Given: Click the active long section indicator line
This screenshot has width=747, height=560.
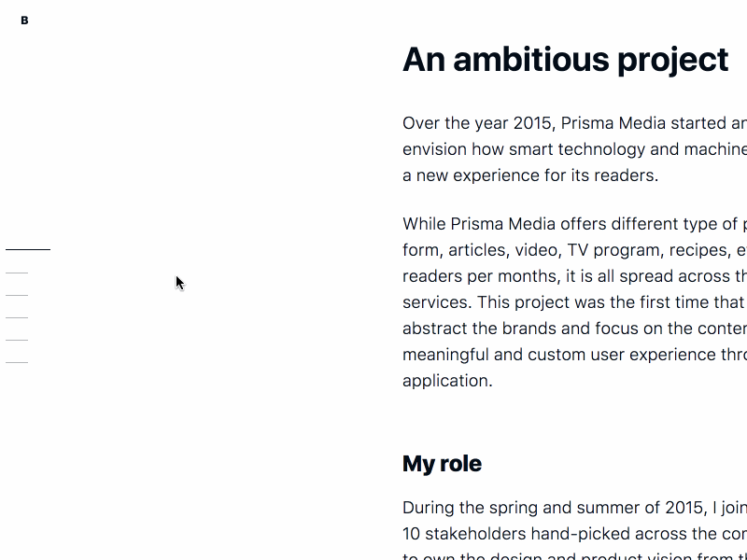Looking at the screenshot, I should pos(28,250).
